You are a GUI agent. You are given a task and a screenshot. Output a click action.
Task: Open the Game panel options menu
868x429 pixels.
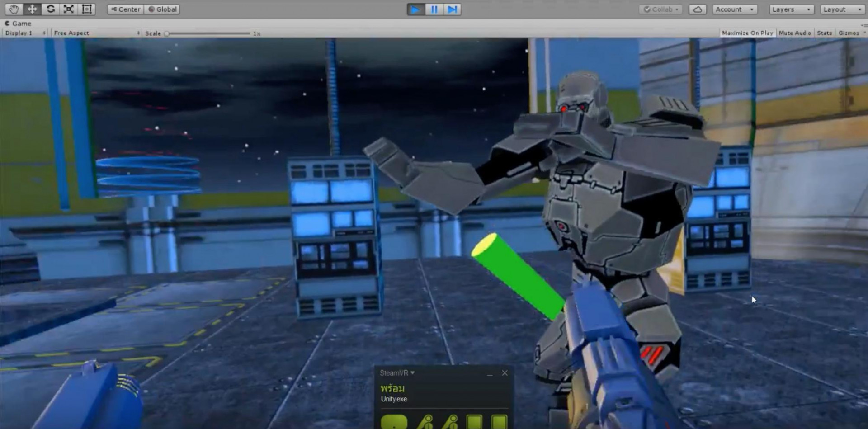[x=863, y=25]
